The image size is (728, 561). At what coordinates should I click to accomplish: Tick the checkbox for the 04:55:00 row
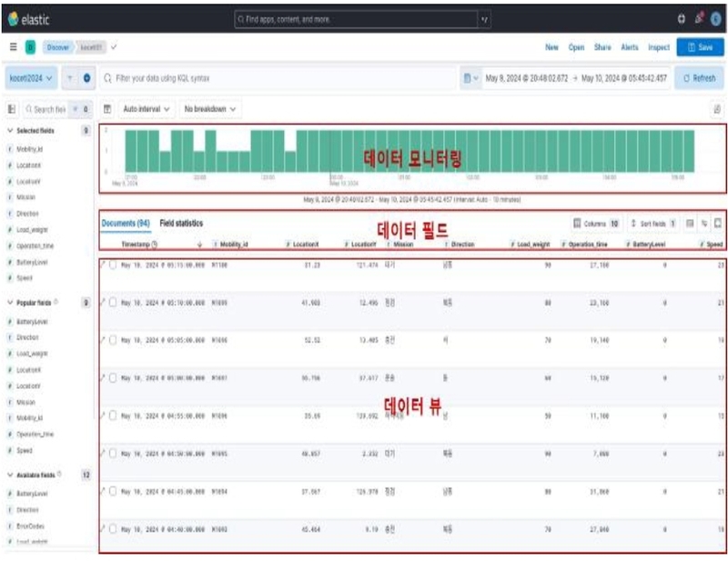(x=113, y=416)
